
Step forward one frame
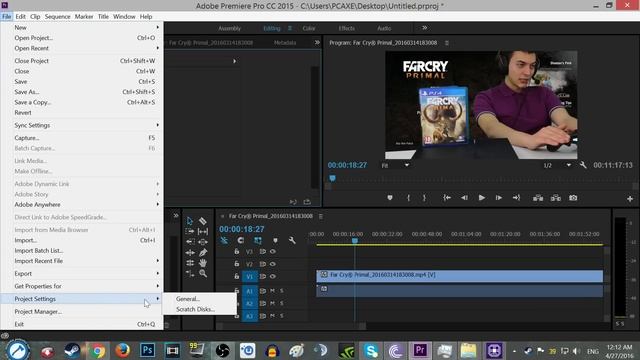[499, 198]
